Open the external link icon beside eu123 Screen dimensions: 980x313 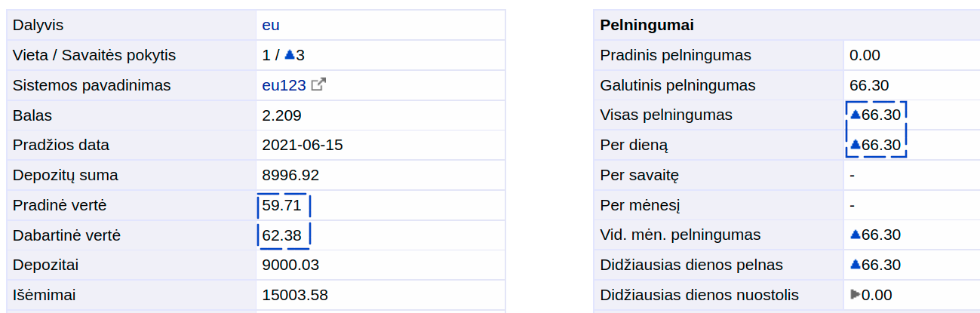(x=318, y=85)
